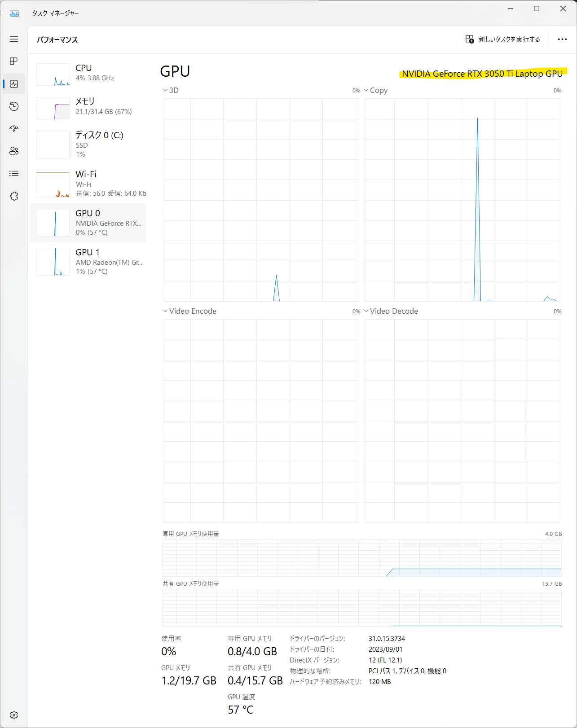Click 新しいタスクを実行する button
The height and width of the screenshot is (728, 577).
tap(502, 39)
